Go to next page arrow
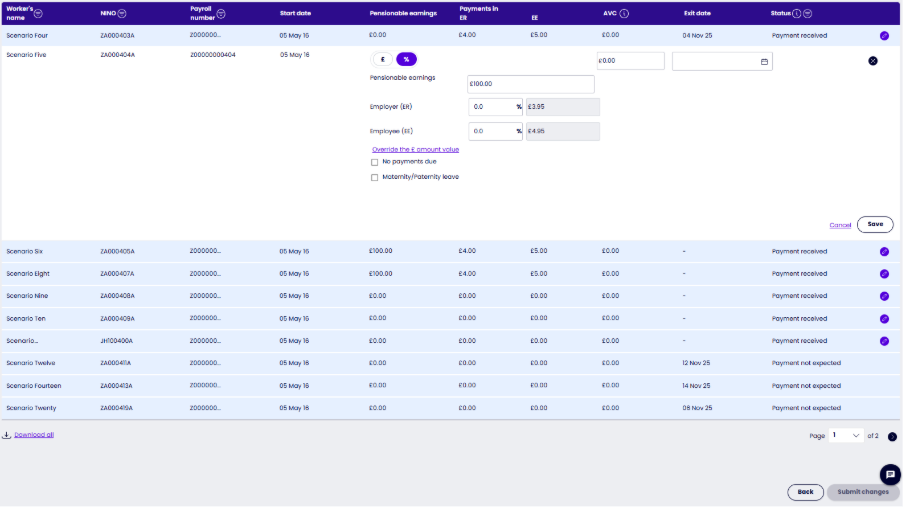 point(892,436)
